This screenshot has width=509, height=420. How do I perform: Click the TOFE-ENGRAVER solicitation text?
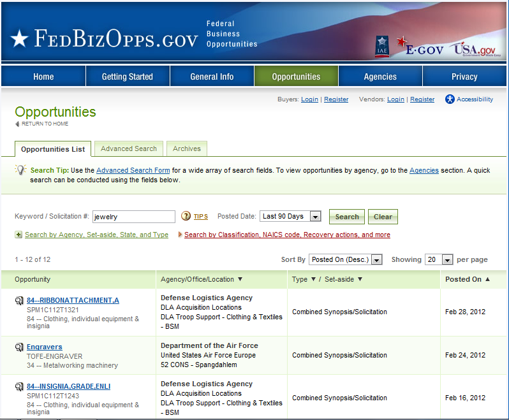[x=55, y=356]
